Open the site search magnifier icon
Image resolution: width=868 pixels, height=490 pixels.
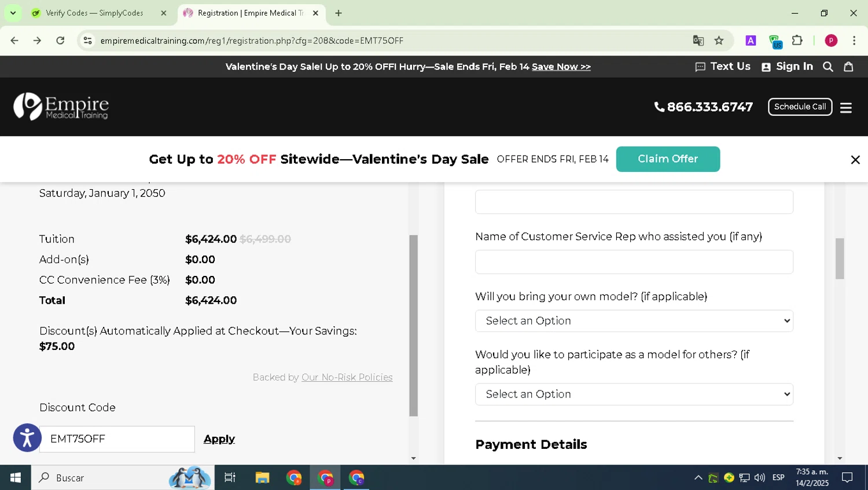coord(828,67)
